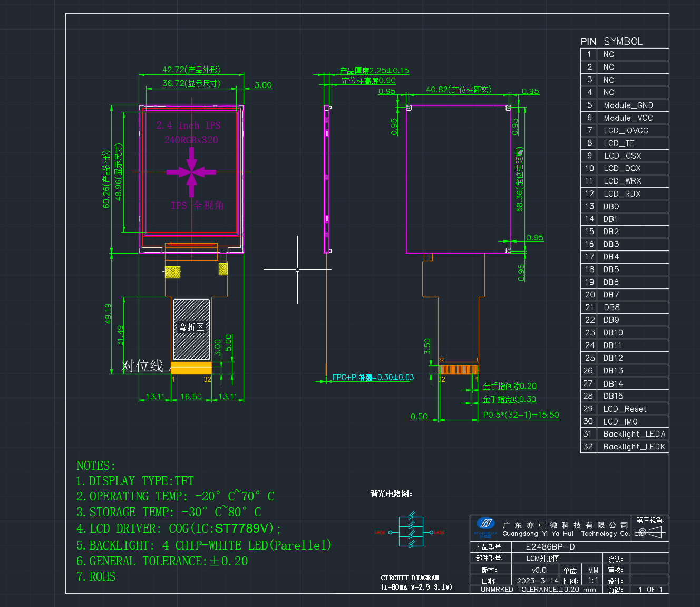The width and height of the screenshot is (700, 607).
Task: Click the 金手指宽度0.30 annotation
Action: [x=509, y=400]
